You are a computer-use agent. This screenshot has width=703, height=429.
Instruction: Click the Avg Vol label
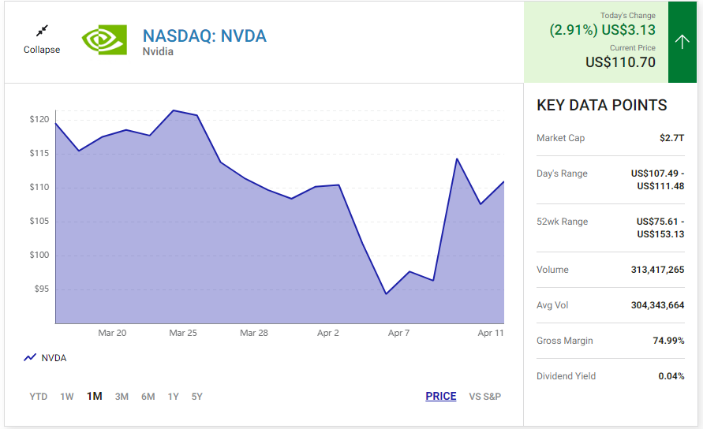click(552, 305)
